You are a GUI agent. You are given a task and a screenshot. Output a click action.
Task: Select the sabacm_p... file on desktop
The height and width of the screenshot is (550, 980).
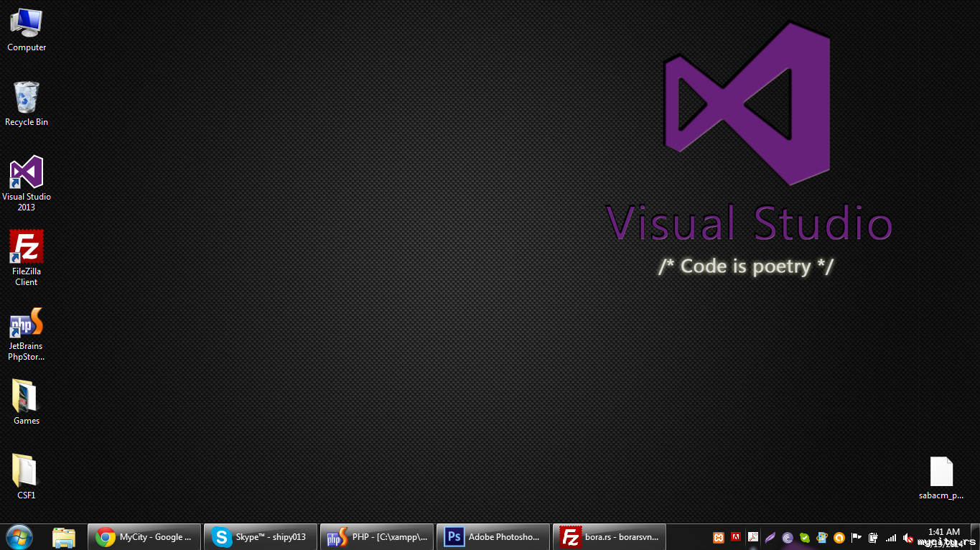[x=941, y=478]
